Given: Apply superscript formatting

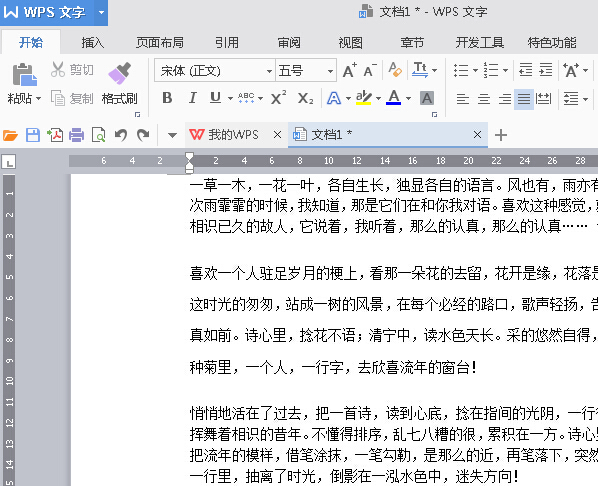Looking at the screenshot, I should 278,98.
